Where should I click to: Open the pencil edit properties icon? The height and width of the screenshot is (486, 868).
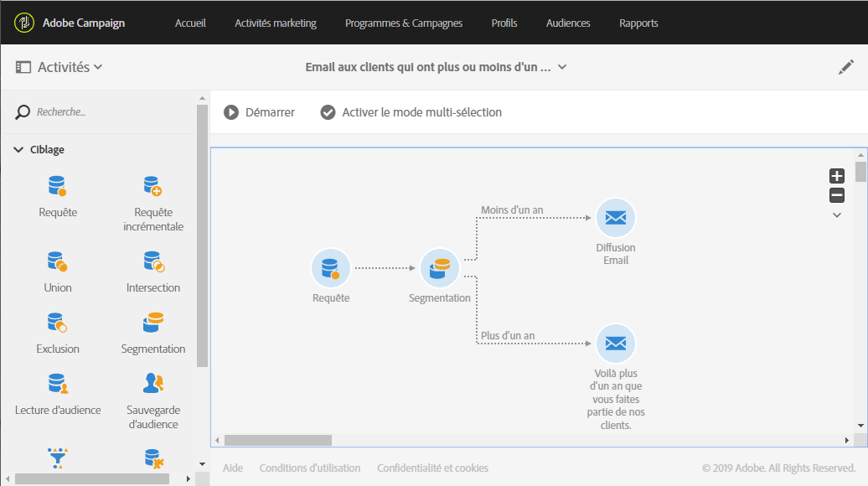846,68
